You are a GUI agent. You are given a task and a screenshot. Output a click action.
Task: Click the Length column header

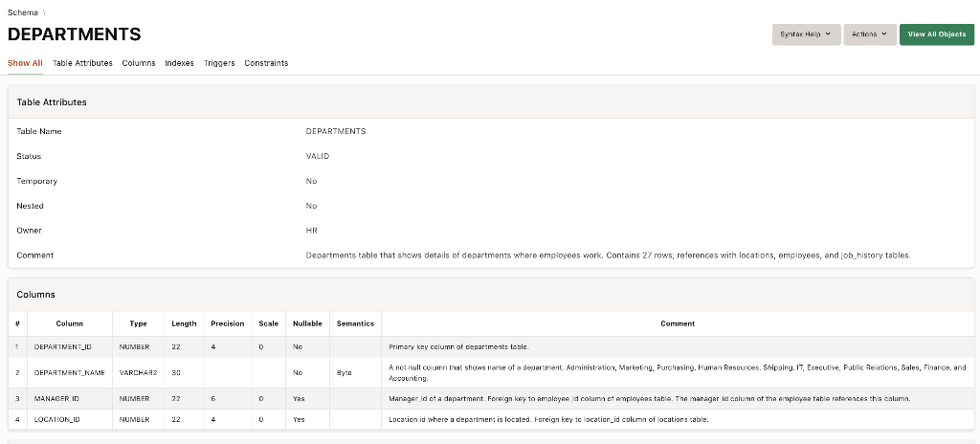pos(185,324)
